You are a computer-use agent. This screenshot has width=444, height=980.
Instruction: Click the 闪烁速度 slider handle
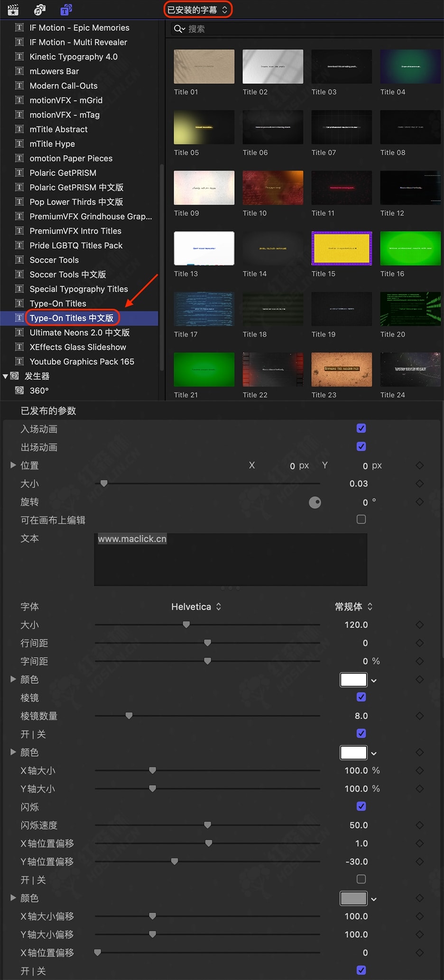207,825
